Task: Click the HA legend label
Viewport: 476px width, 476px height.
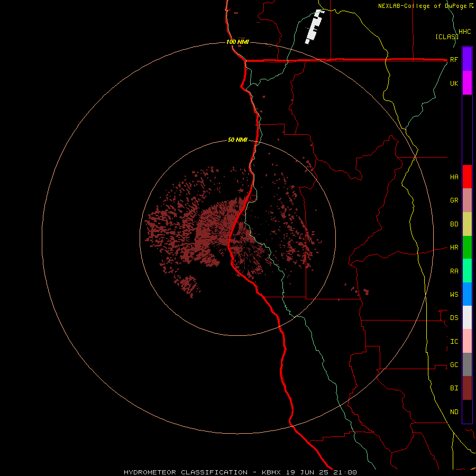Action: (x=454, y=177)
